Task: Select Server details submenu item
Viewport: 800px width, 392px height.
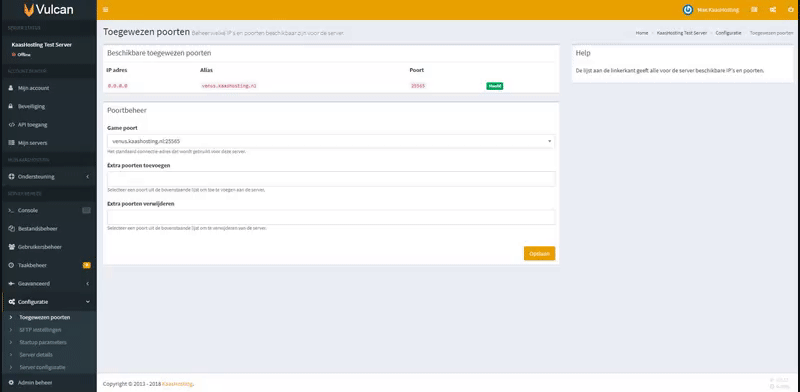Action: click(x=36, y=355)
